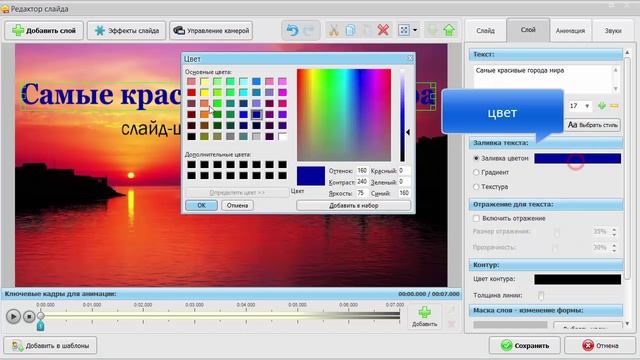Click Добавить в шаблоны button
The image size is (640, 360).
(x=50, y=346)
